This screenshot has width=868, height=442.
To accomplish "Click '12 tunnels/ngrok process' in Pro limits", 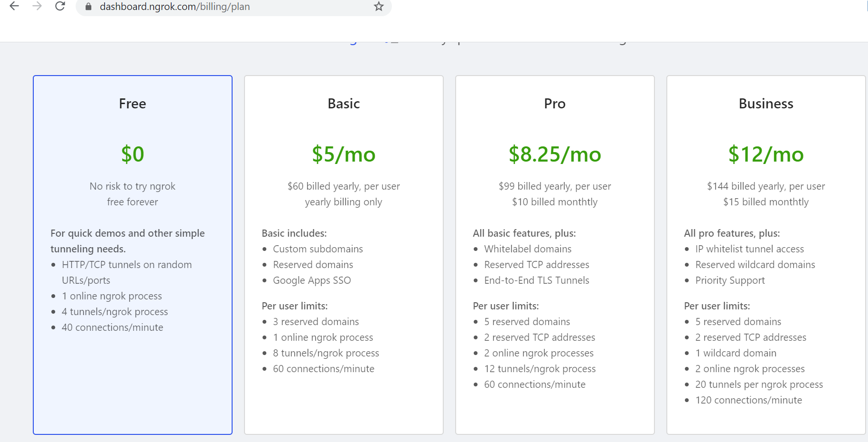I will [540, 369].
